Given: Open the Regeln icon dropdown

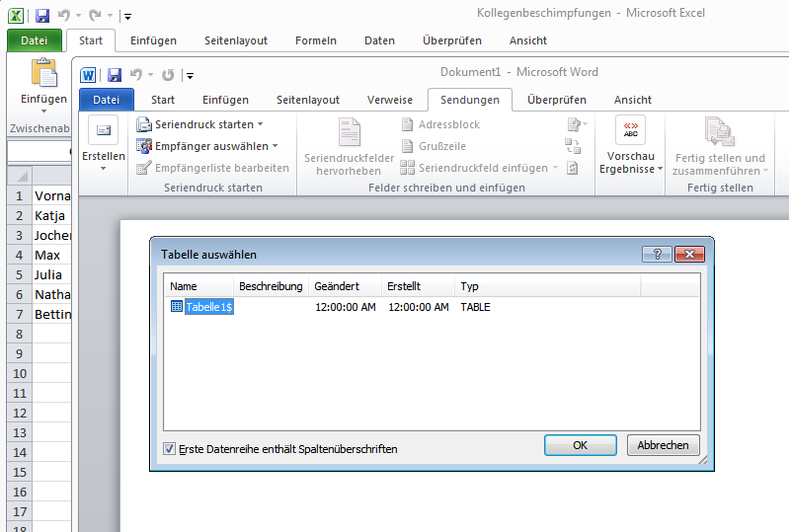Looking at the screenshot, I should [x=577, y=124].
